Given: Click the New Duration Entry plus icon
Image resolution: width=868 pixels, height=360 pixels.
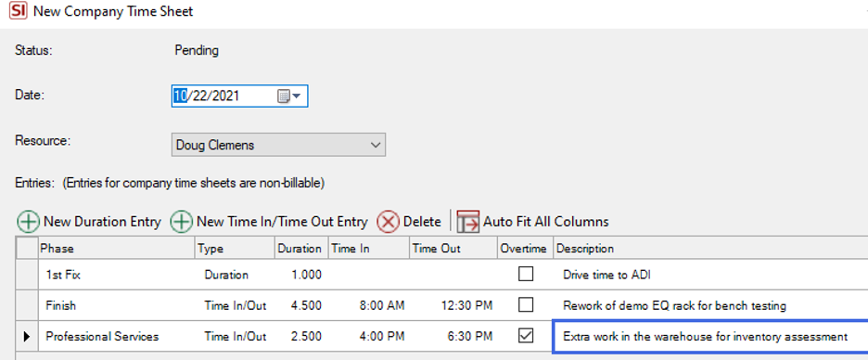Looking at the screenshot, I should 28,222.
